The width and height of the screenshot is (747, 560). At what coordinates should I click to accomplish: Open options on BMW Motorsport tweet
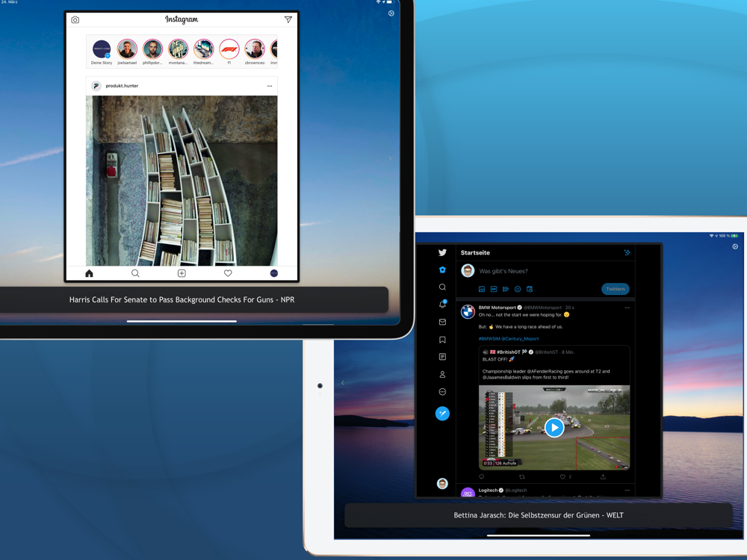tap(627, 308)
